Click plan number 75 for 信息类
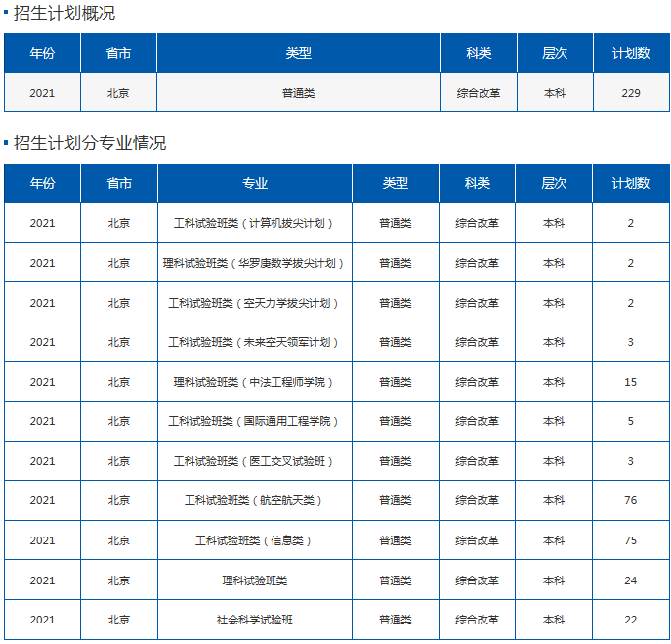671x644 pixels. pyautogui.click(x=631, y=540)
